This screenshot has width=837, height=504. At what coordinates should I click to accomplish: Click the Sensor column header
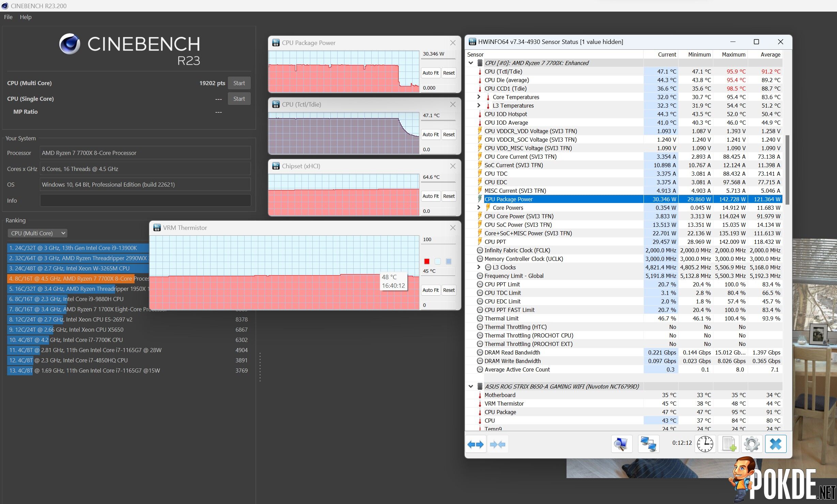pos(554,54)
